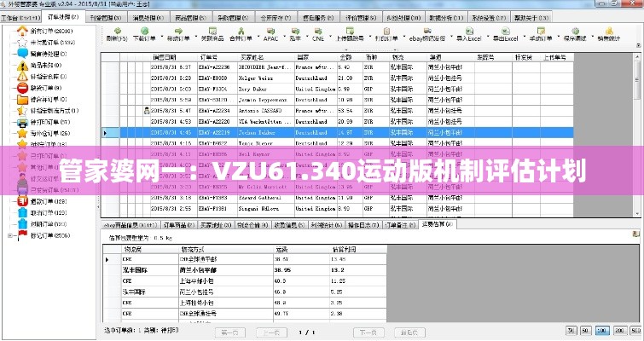Click the print orders clipboard icon
The width and height of the screenshot is (644, 341).
386,31
